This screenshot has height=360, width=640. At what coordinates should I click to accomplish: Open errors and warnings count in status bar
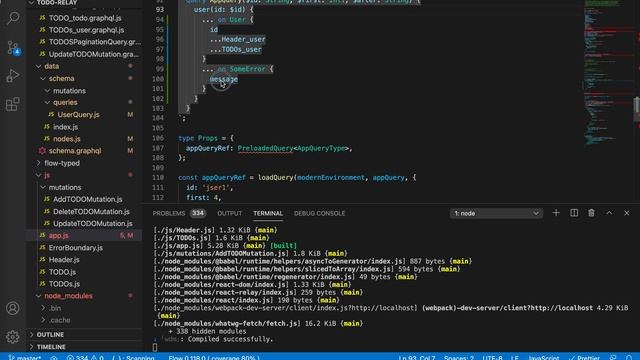coord(85,357)
